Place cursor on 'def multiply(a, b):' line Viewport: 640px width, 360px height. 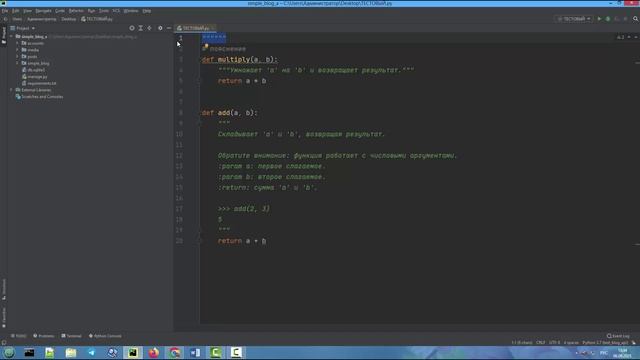(240, 60)
